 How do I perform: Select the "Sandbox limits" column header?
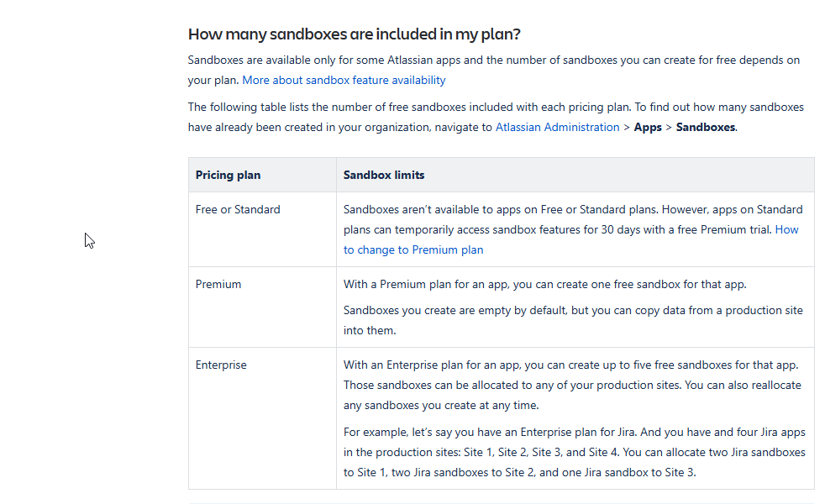click(x=383, y=176)
